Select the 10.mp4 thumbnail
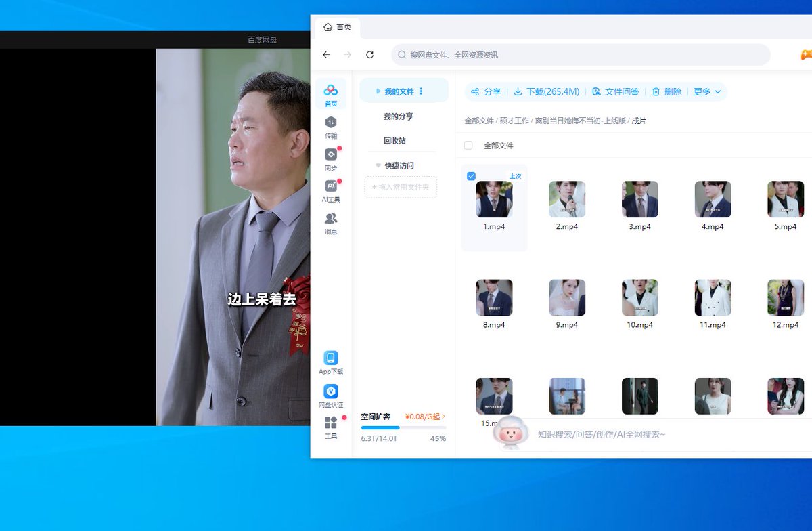The width and height of the screenshot is (812, 531). (640, 298)
